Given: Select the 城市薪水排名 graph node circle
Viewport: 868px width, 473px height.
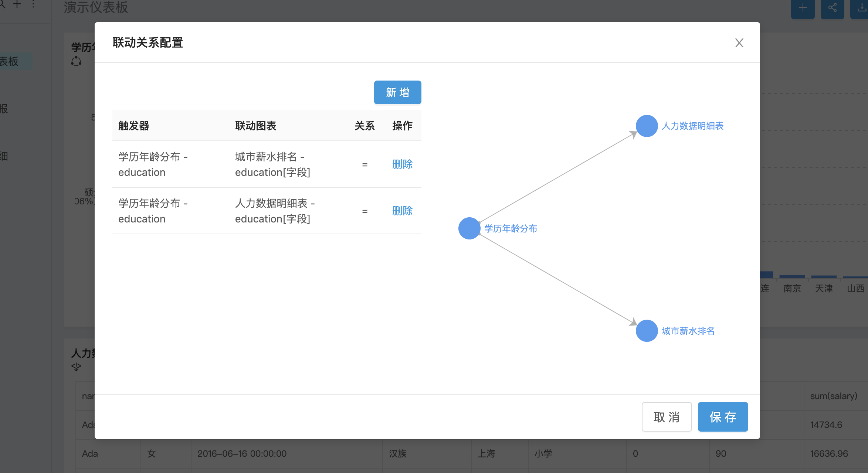Looking at the screenshot, I should click(x=647, y=331).
